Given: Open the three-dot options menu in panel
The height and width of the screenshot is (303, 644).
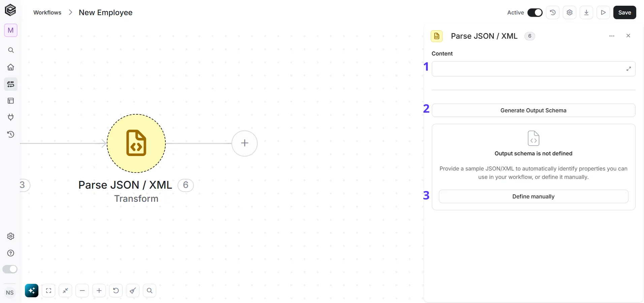Looking at the screenshot, I should (x=612, y=36).
